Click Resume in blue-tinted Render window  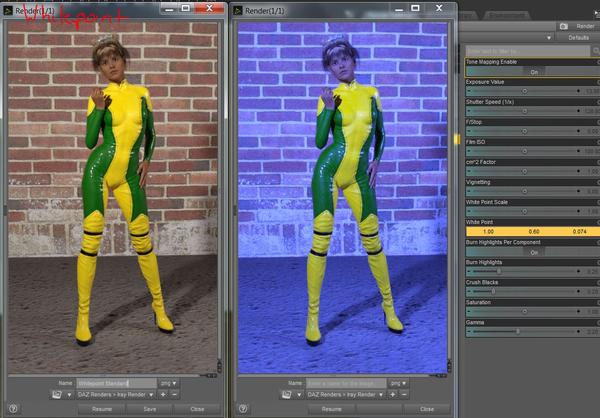point(331,409)
